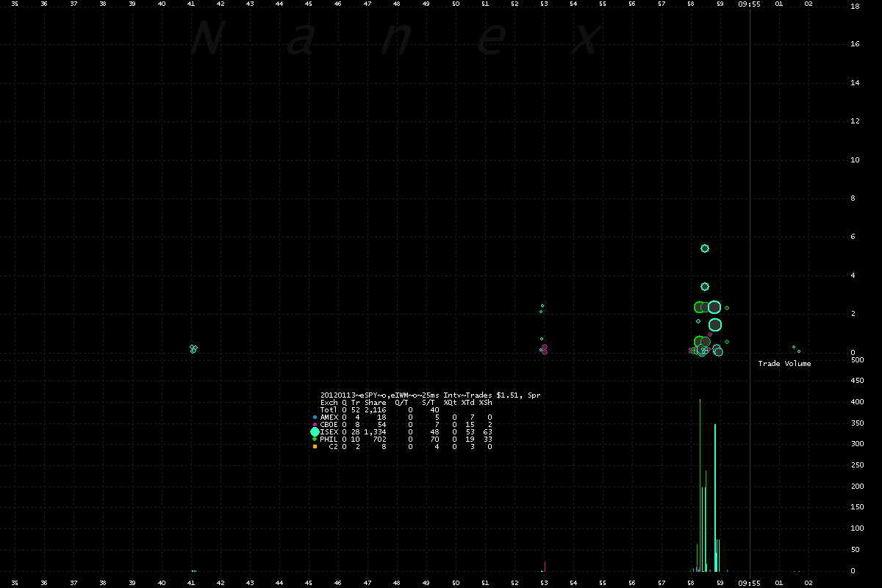
Task: Click the tallest green volume bar
Action: tap(700, 485)
